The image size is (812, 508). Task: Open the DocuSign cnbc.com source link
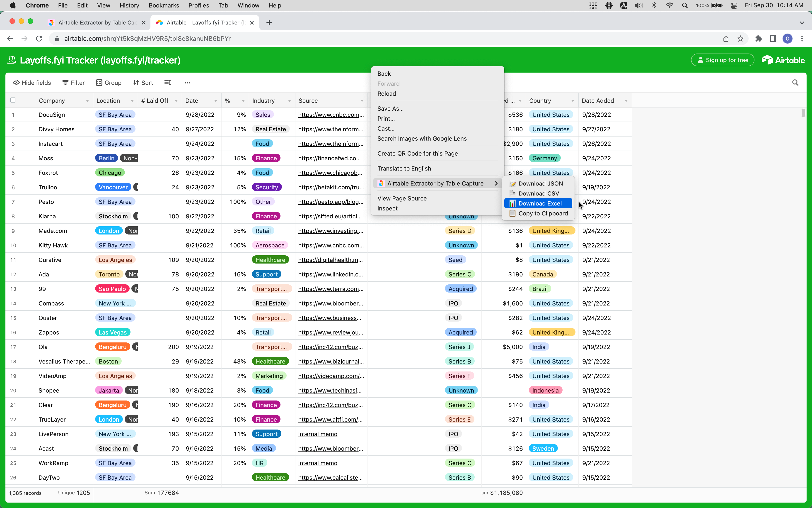[x=331, y=115]
